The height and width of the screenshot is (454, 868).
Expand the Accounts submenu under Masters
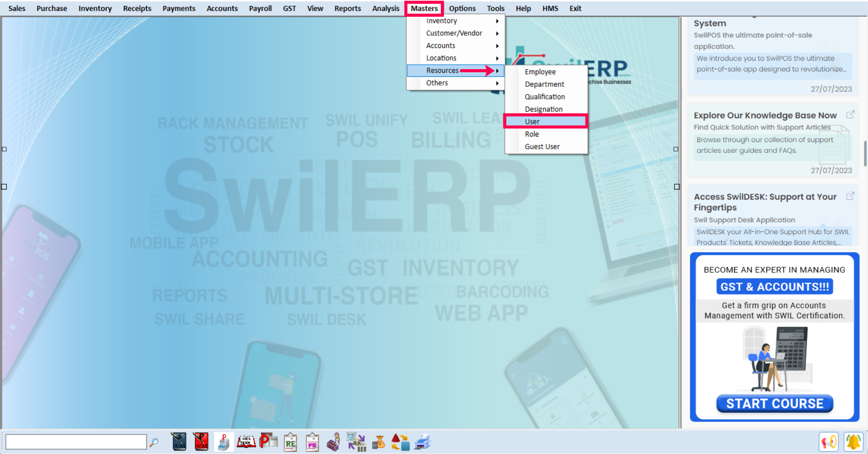[x=456, y=46]
